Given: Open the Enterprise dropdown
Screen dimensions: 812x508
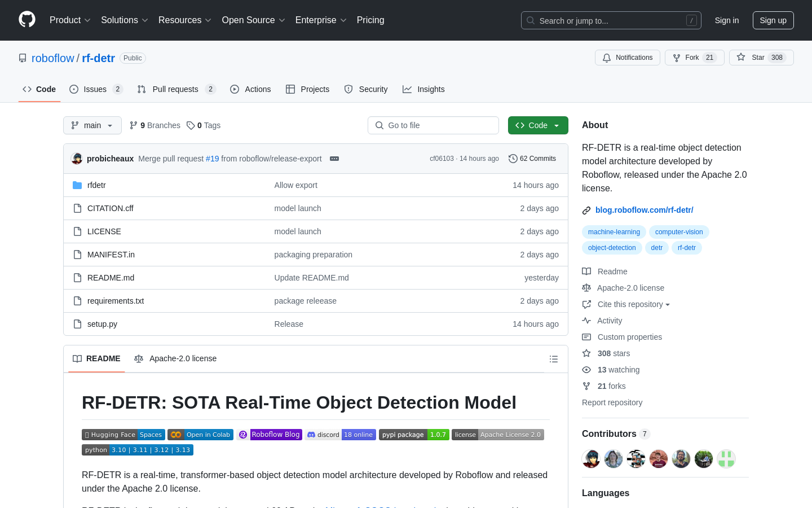Looking at the screenshot, I should click(x=321, y=20).
